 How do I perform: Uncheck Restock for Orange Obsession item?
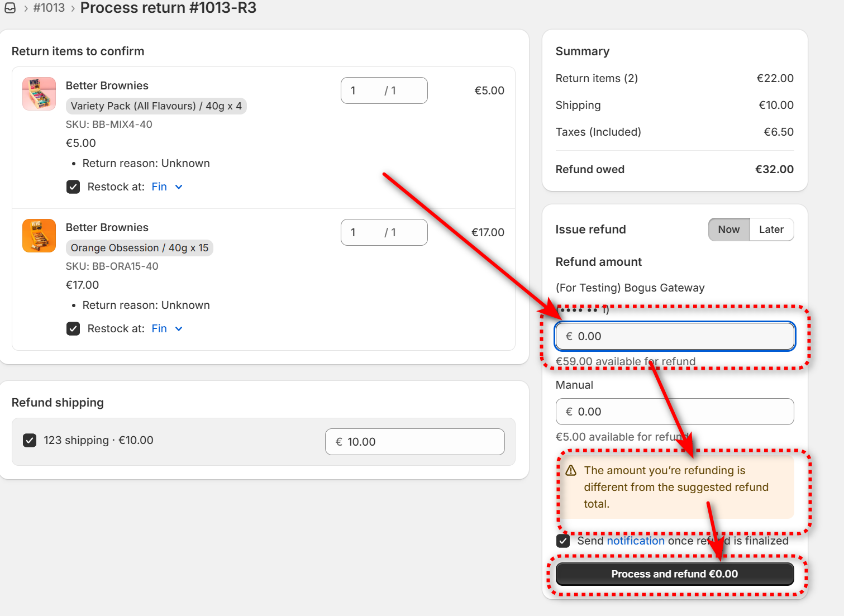click(73, 329)
